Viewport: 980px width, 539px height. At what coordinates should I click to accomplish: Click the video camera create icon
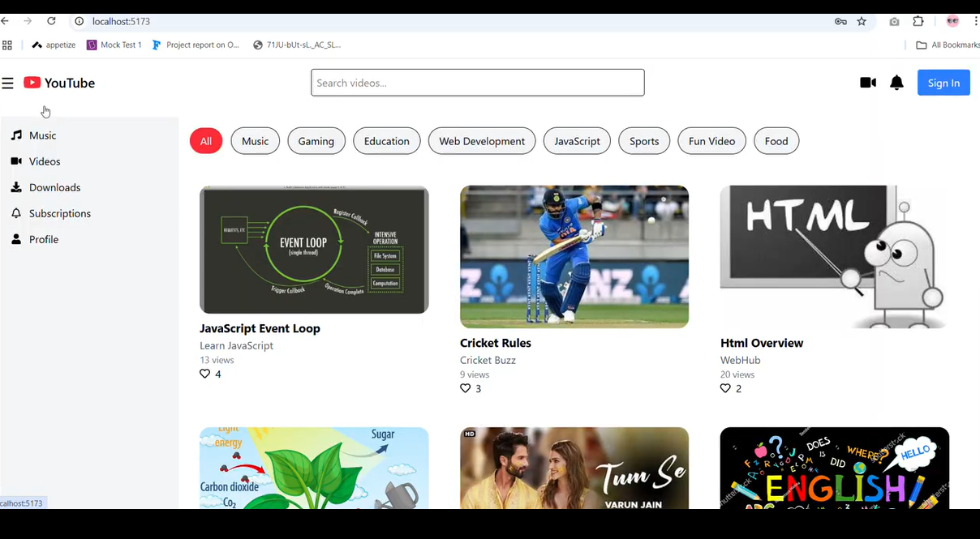pos(868,83)
